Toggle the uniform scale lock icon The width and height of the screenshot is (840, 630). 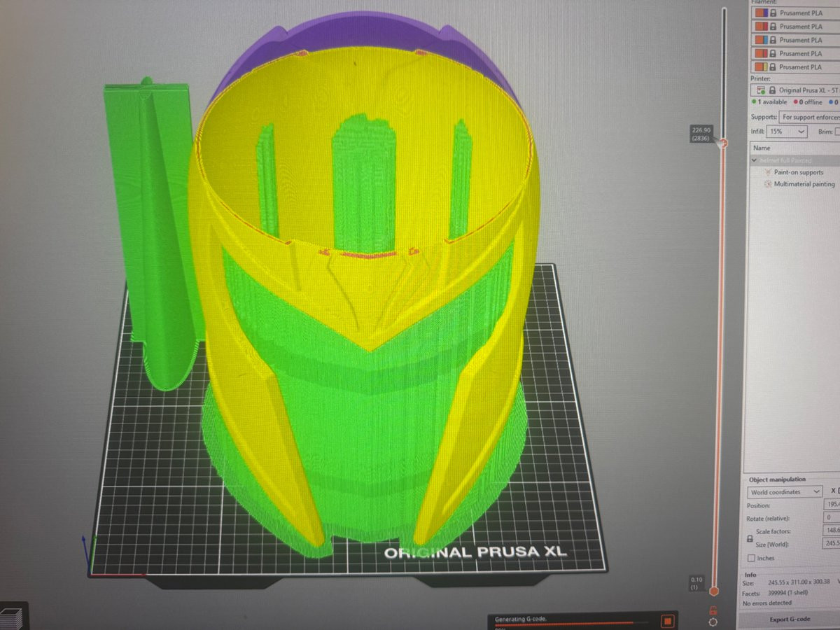(750, 539)
